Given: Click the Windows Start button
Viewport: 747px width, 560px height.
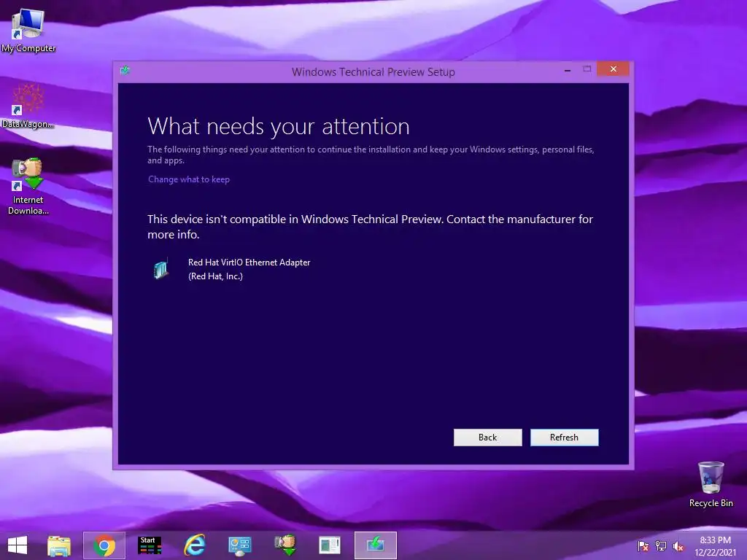Looking at the screenshot, I should 18,545.
